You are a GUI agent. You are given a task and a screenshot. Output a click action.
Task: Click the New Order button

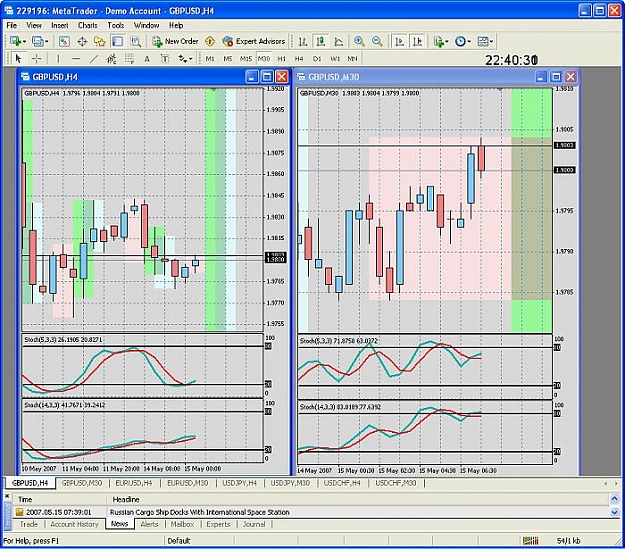[x=175, y=41]
